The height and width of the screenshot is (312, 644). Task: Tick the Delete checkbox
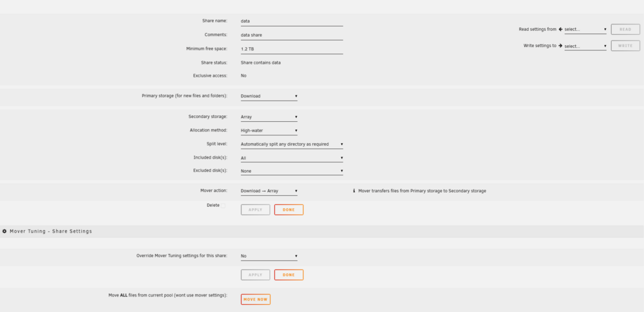223,206
